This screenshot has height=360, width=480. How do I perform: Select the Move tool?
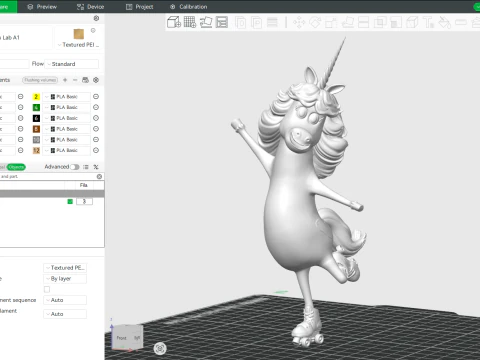click(x=299, y=23)
